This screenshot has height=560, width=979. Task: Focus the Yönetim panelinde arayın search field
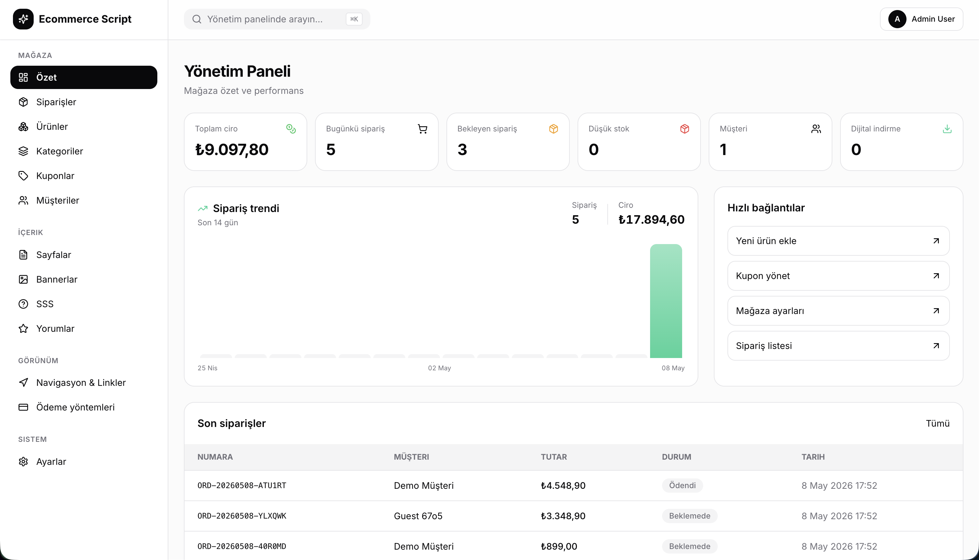(x=277, y=19)
